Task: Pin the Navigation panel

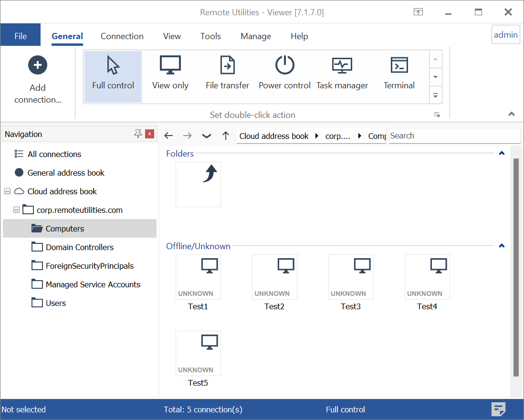Action: [x=138, y=134]
